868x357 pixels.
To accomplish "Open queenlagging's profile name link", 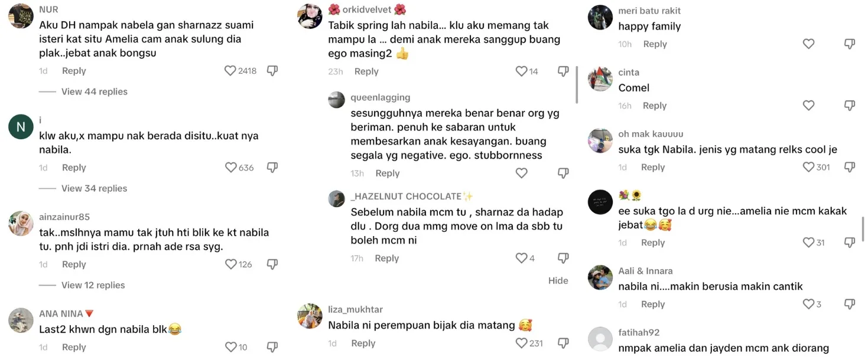I will 381,97.
